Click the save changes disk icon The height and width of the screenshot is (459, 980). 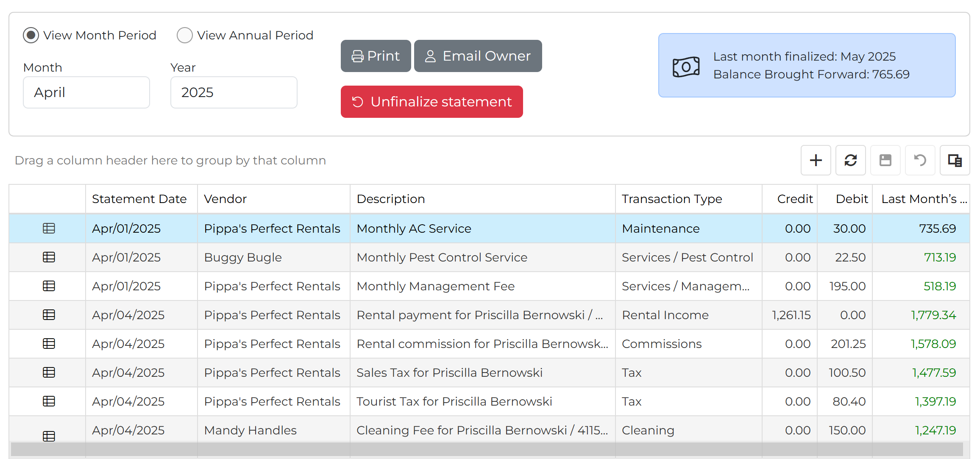coord(885,160)
